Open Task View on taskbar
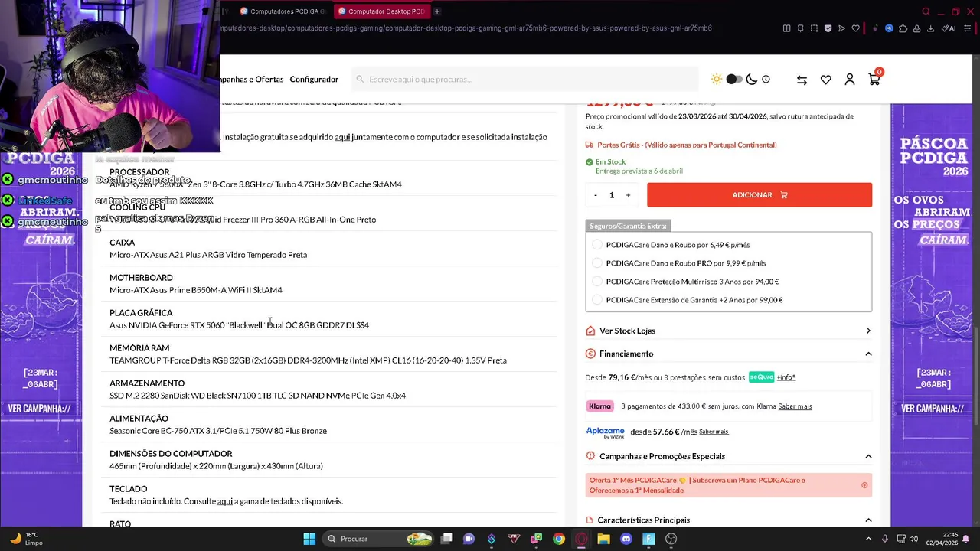980x551 pixels. [447, 539]
